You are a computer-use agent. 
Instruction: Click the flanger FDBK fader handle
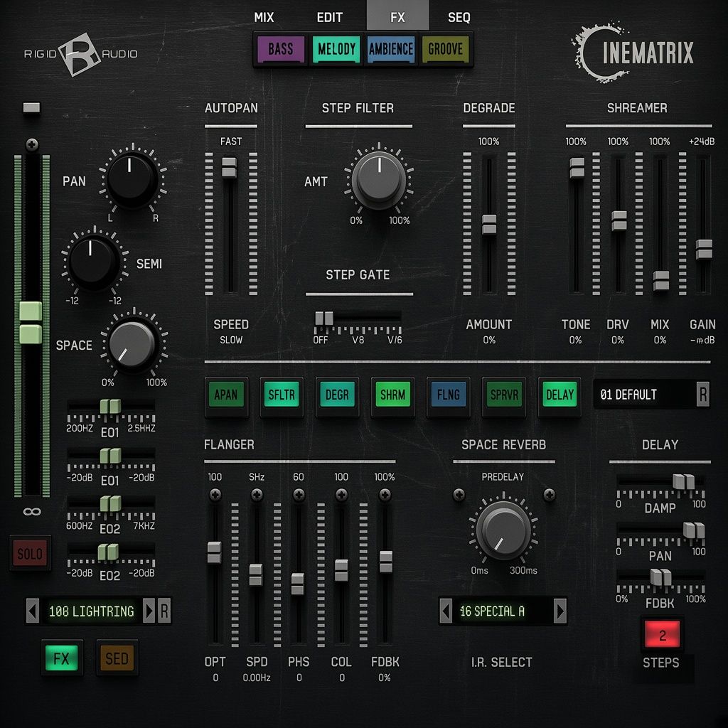click(x=386, y=562)
